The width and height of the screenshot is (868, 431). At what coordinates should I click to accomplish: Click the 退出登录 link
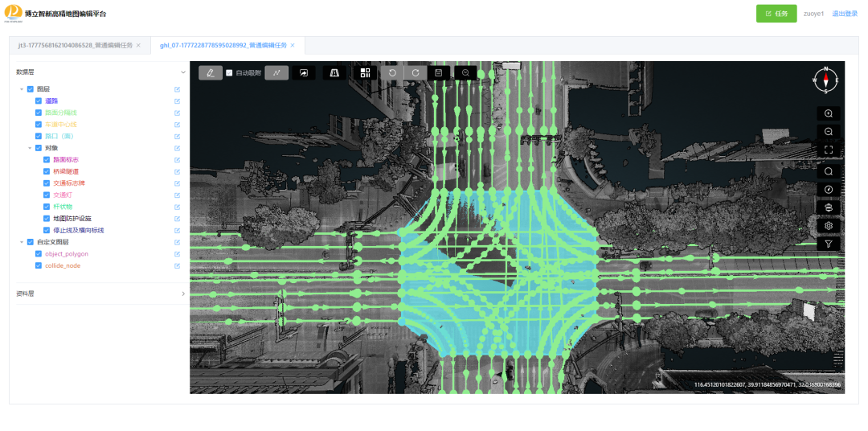click(x=844, y=14)
